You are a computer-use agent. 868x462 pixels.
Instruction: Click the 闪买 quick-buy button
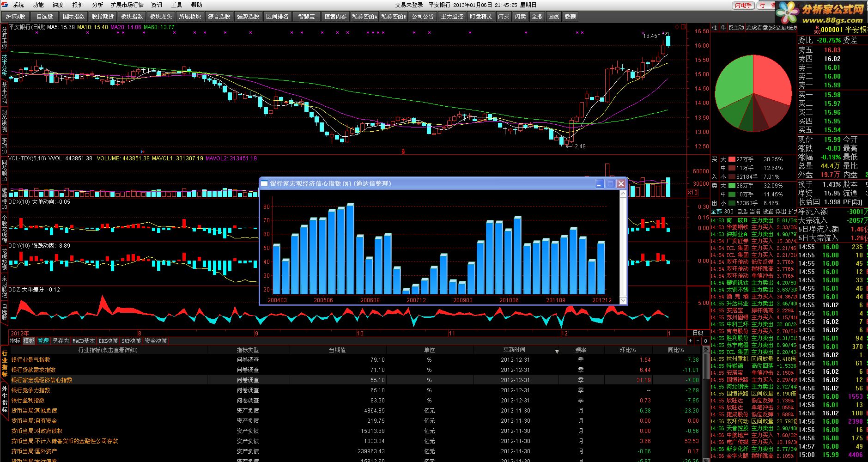504,17
